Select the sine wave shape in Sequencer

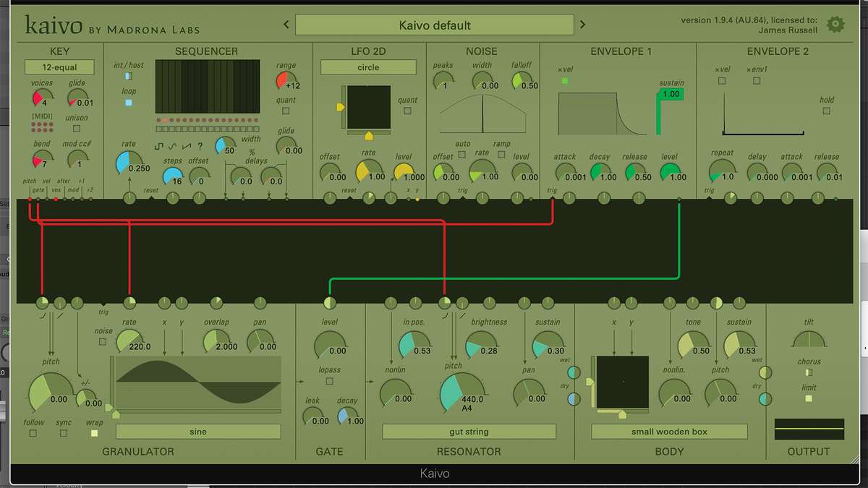point(172,145)
